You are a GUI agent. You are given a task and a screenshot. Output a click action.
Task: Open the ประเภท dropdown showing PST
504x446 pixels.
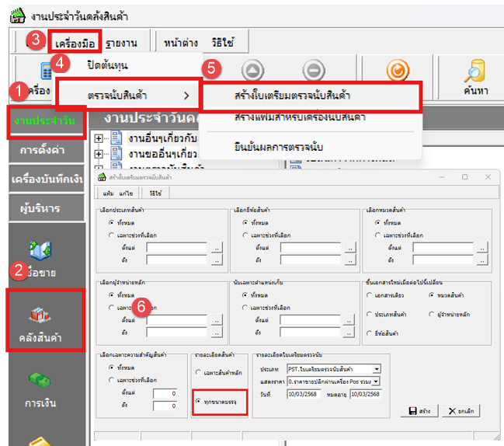click(x=376, y=369)
